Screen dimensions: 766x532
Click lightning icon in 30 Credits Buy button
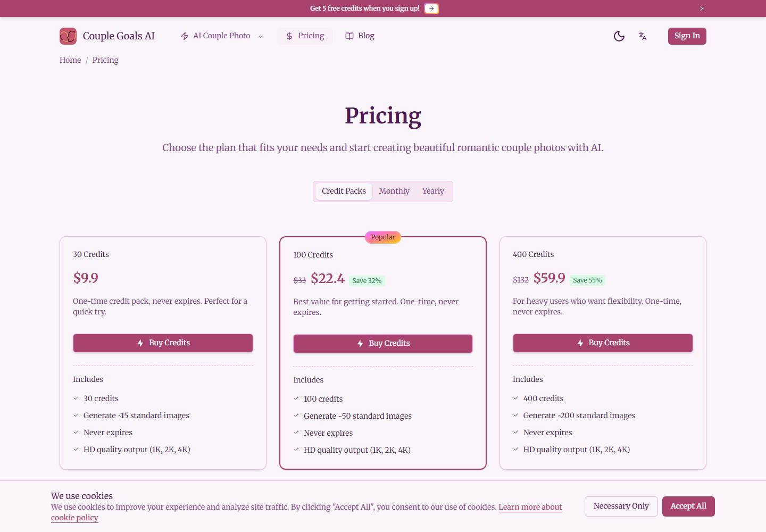click(x=140, y=343)
